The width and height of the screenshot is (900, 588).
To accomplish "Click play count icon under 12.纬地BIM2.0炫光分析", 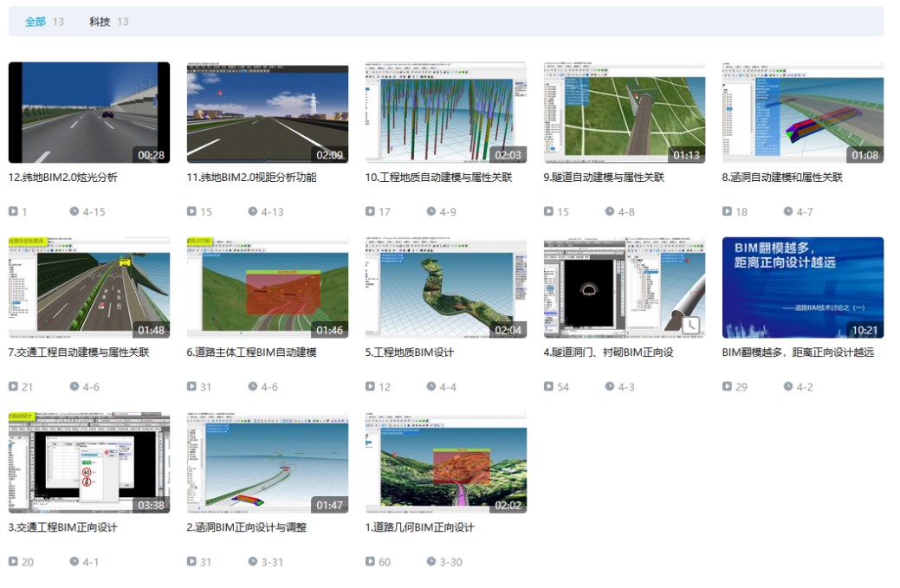I will 13,211.
